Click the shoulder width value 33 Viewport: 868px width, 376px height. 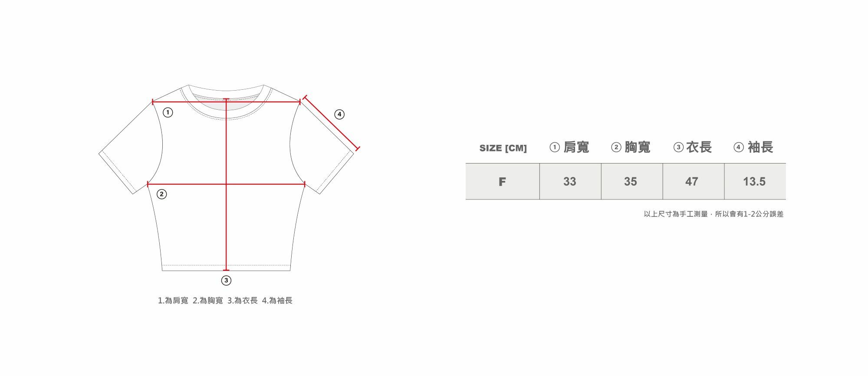(x=570, y=182)
